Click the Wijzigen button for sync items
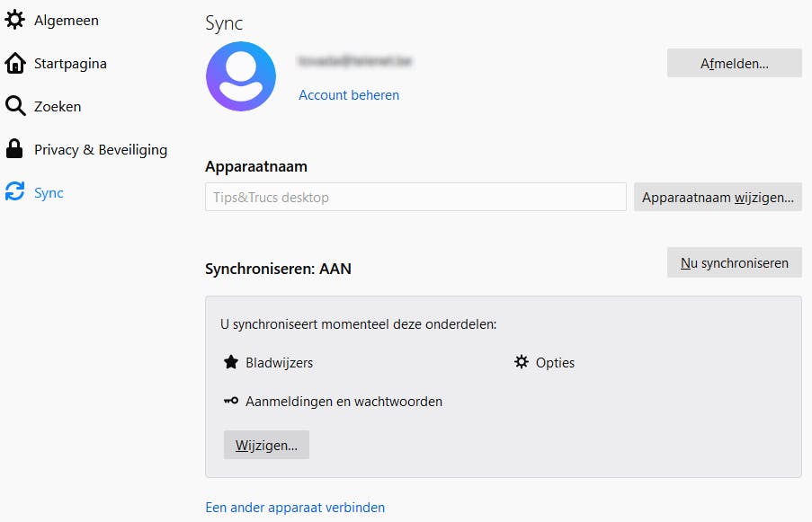 coord(266,445)
